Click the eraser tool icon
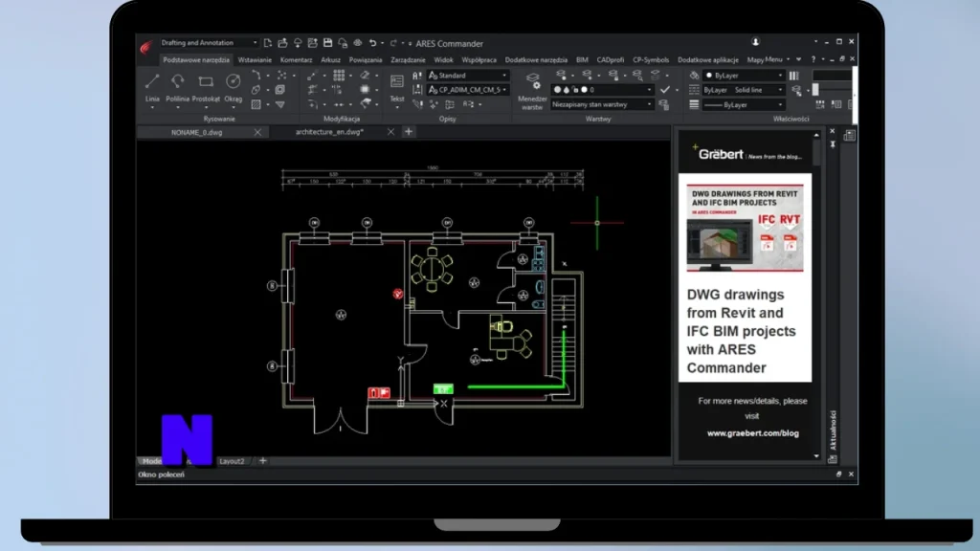 pos(365,76)
